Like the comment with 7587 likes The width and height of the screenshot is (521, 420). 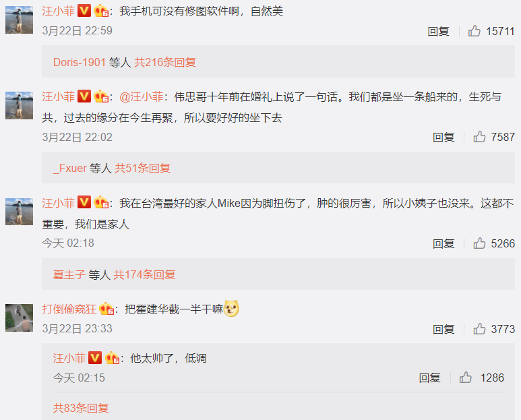[479, 137]
